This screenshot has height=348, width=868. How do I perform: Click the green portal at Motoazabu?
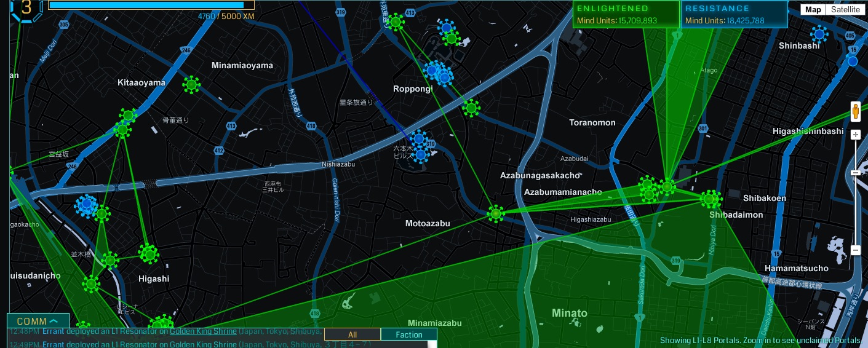pos(495,214)
